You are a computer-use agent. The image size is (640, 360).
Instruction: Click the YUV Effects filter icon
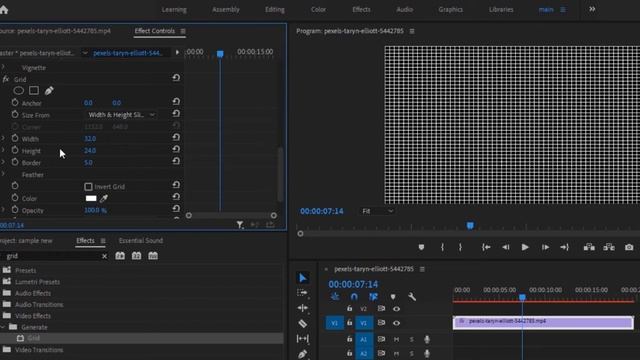click(x=153, y=256)
